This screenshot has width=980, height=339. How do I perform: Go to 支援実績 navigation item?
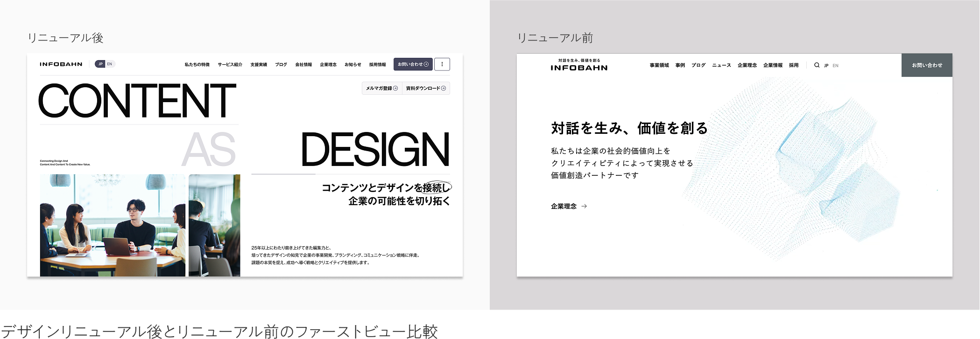[259, 65]
